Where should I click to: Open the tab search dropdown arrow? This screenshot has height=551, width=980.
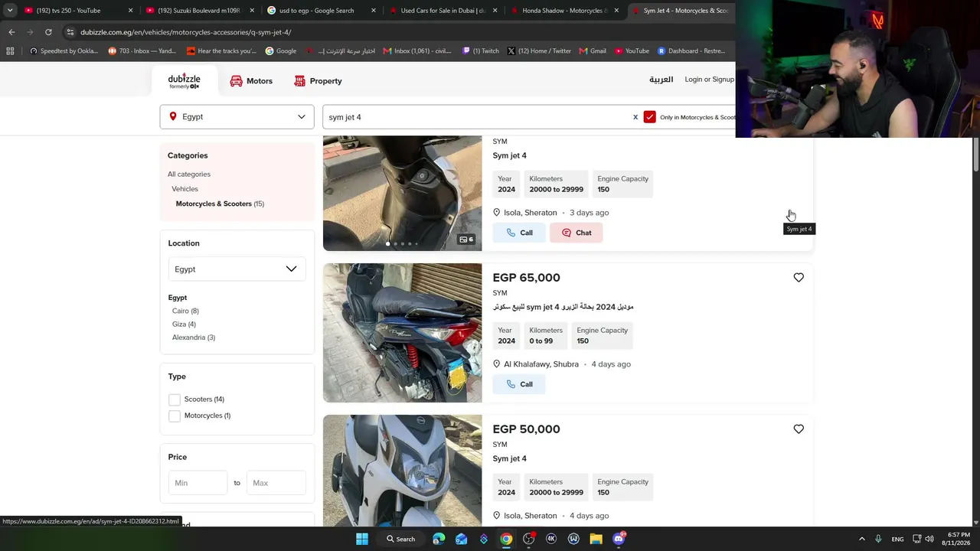pyautogui.click(x=9, y=11)
